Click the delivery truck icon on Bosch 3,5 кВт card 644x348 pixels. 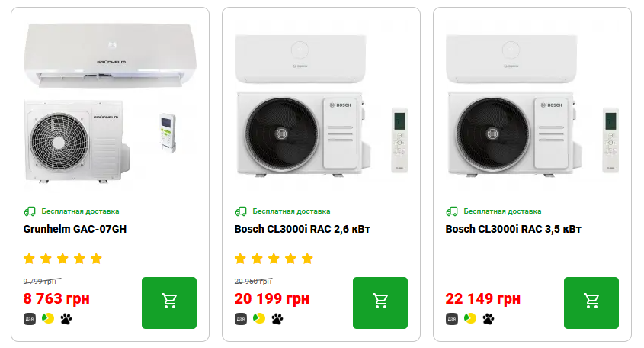[452, 211]
